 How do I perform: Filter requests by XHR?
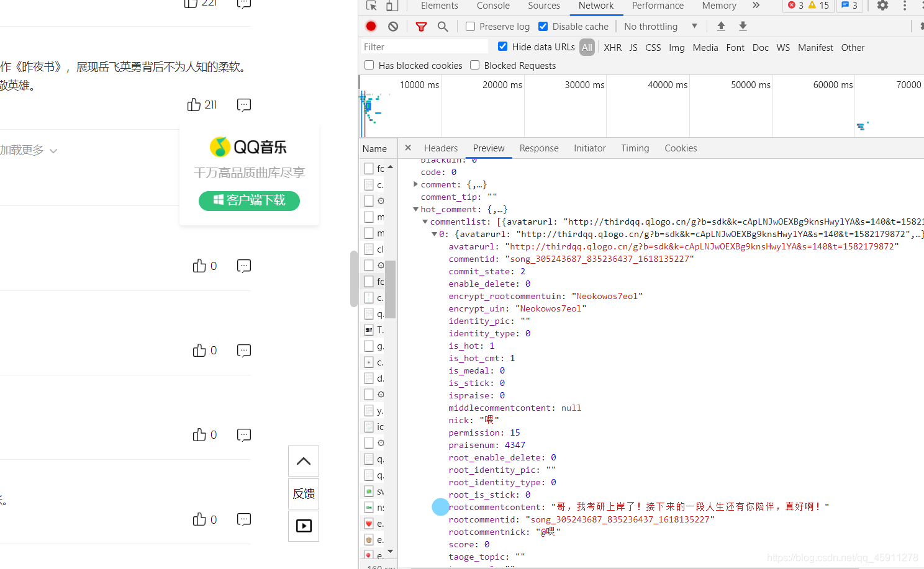(x=612, y=48)
